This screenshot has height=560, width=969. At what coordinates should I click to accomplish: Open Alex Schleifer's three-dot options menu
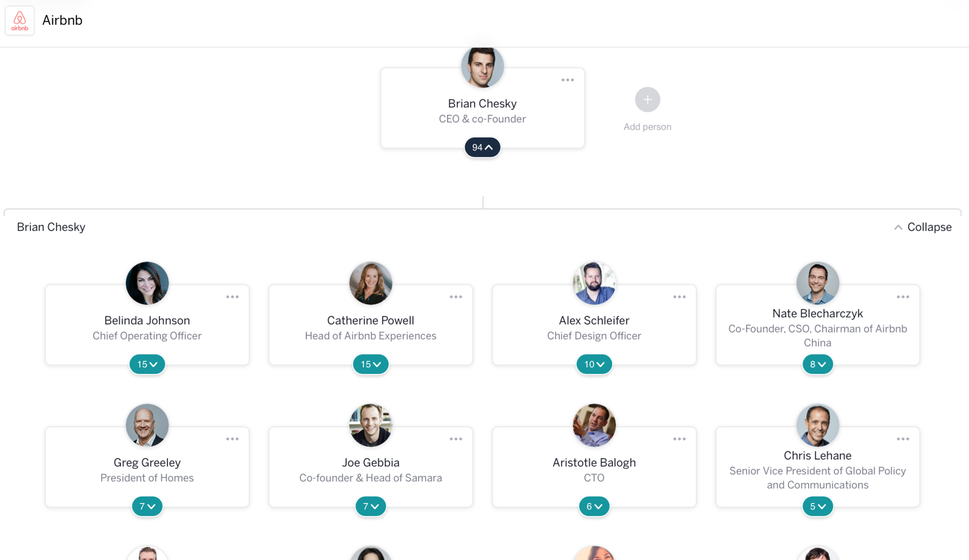(x=679, y=297)
